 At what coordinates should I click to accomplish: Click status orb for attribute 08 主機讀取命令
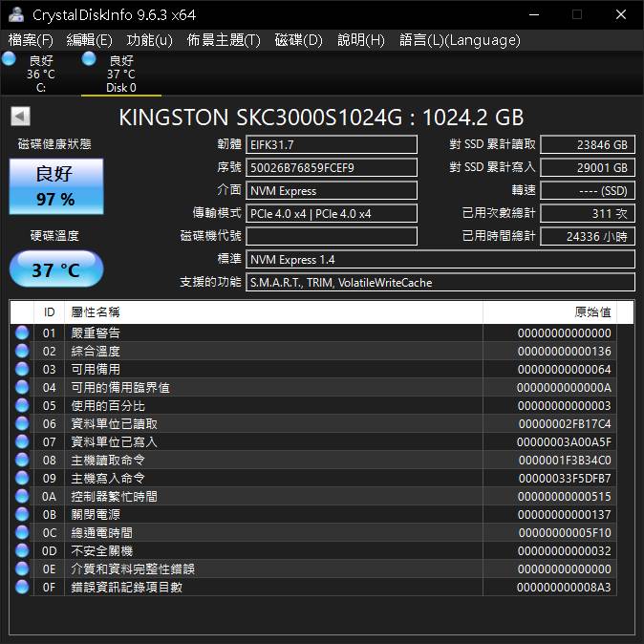click(x=22, y=460)
